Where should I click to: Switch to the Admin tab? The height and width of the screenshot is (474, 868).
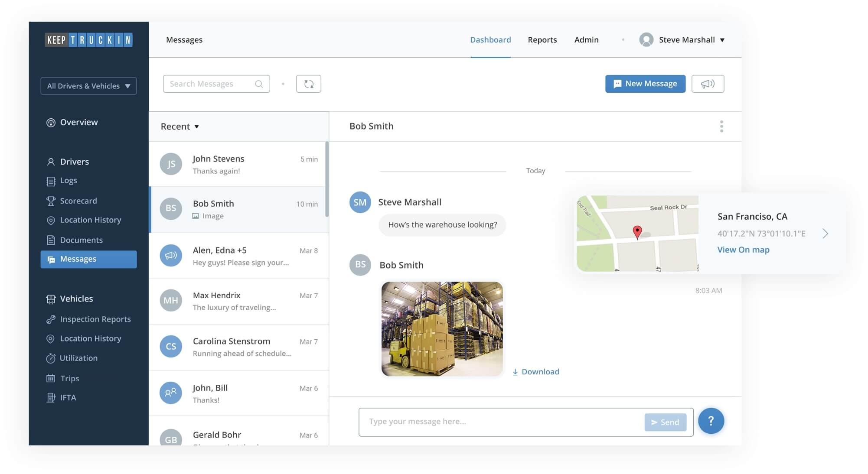tap(586, 40)
